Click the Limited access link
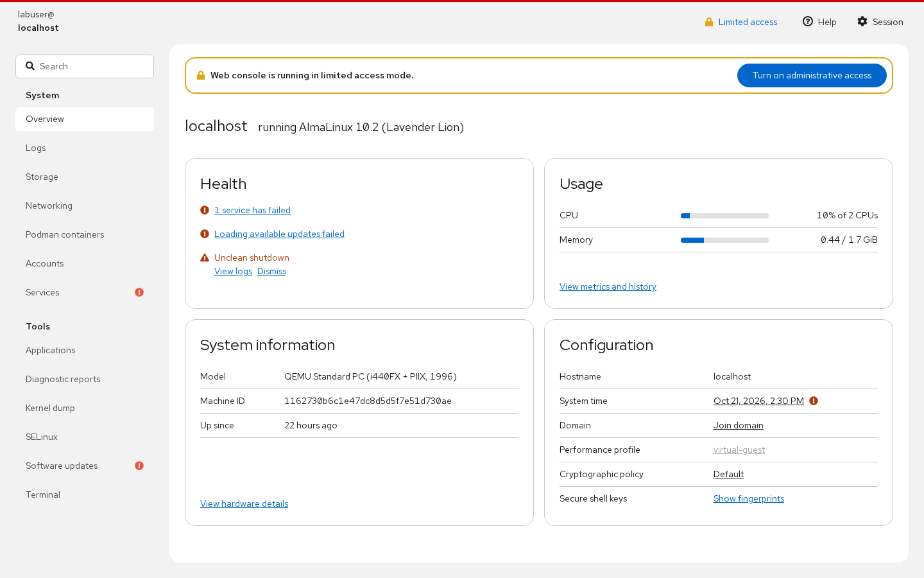The image size is (924, 578). coord(748,22)
